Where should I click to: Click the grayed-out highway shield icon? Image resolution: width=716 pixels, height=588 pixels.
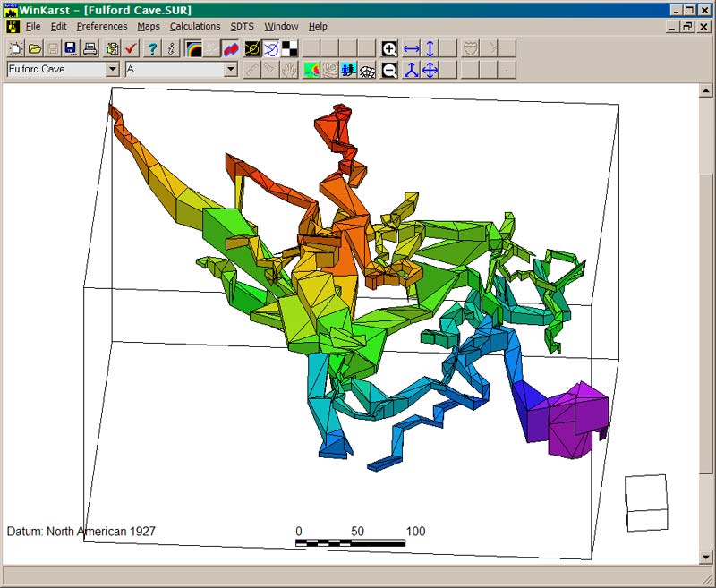pos(471,48)
